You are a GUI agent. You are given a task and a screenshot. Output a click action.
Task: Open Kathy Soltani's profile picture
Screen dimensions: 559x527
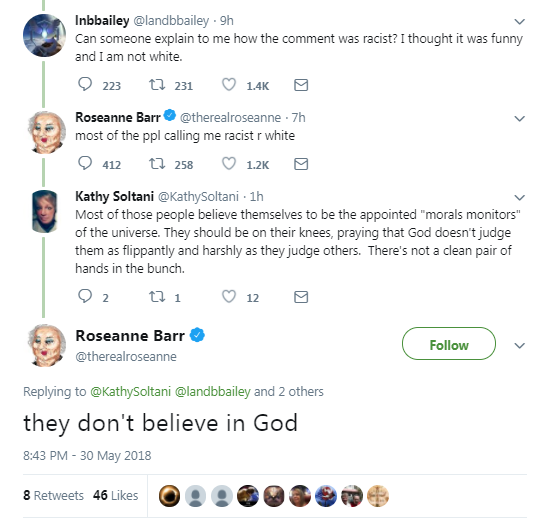45,211
